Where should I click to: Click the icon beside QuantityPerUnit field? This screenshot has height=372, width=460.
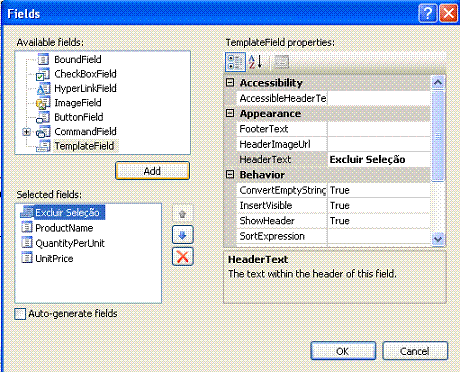27,243
